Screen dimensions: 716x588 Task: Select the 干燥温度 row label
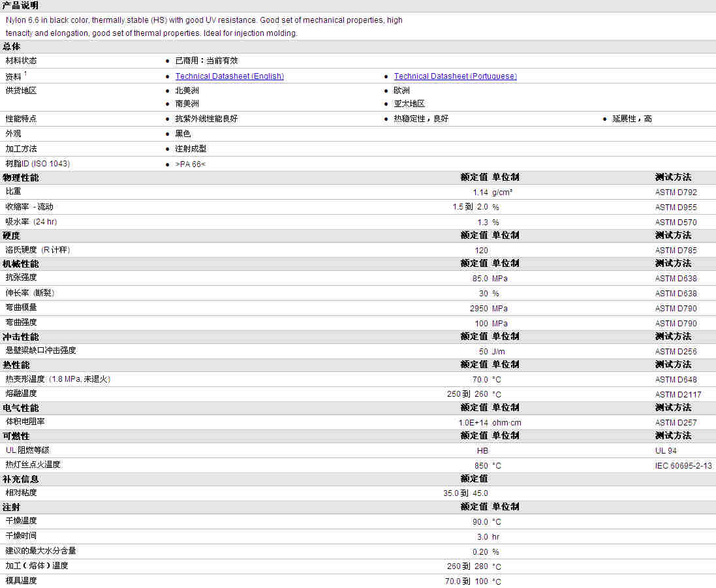click(x=21, y=520)
